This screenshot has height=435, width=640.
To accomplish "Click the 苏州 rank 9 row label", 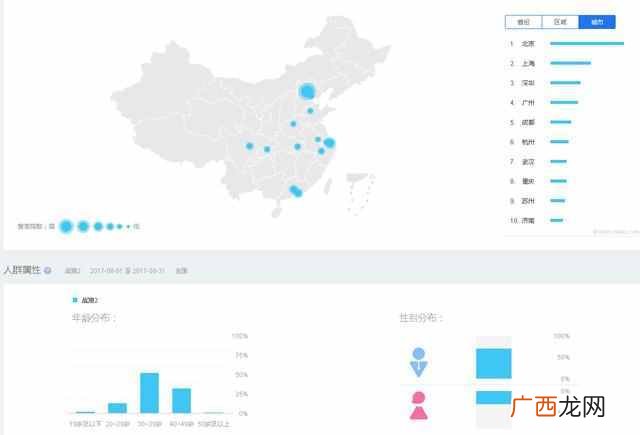I will [x=528, y=201].
